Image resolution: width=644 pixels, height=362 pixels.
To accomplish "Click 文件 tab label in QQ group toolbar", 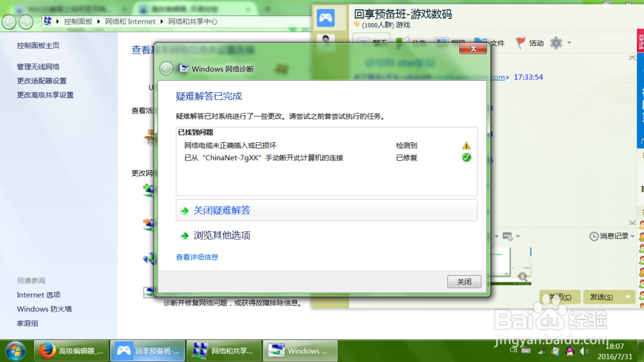I will click(x=497, y=43).
